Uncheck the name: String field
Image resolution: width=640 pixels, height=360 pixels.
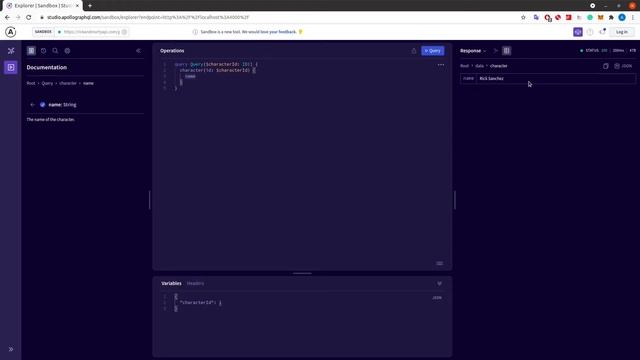point(42,104)
